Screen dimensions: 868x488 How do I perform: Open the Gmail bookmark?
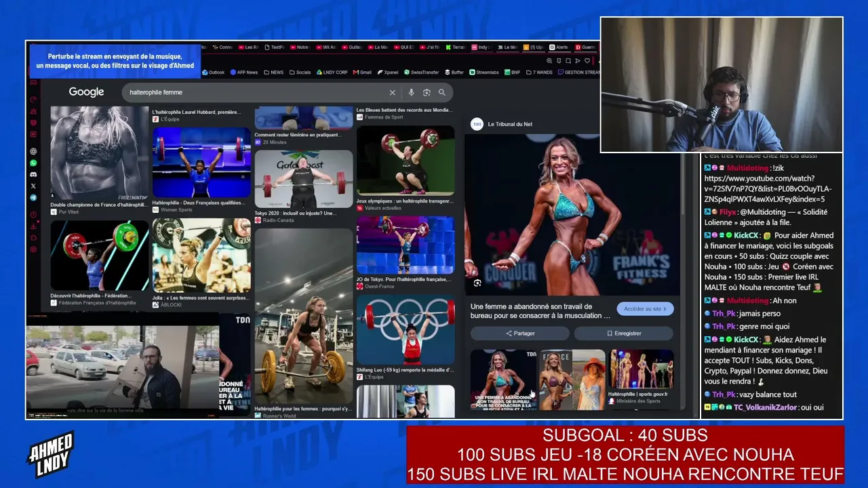[362, 73]
